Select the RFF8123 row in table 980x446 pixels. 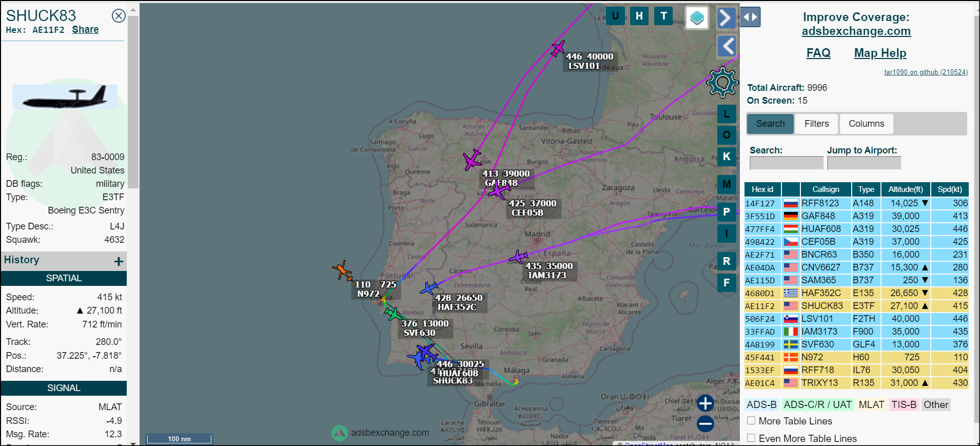(x=856, y=203)
